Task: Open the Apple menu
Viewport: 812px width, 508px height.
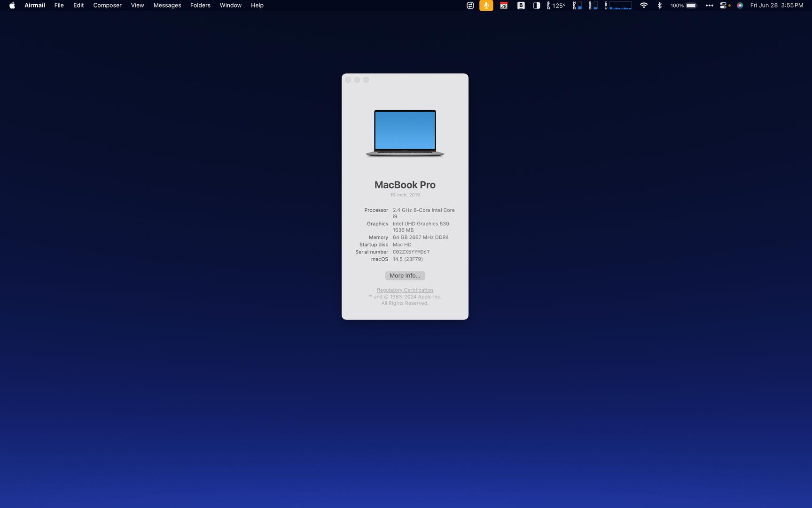Action: click(x=12, y=5)
